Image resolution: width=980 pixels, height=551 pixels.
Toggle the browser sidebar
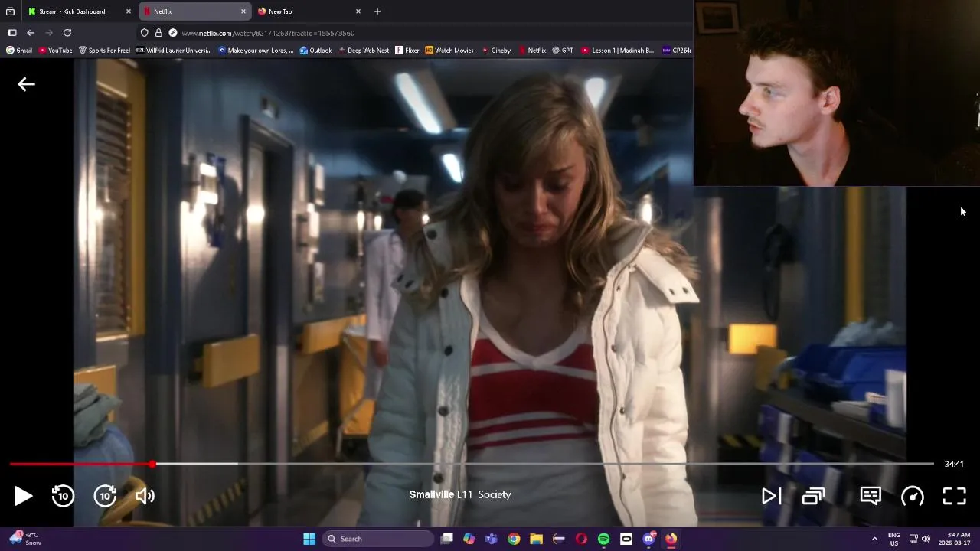pos(11,33)
